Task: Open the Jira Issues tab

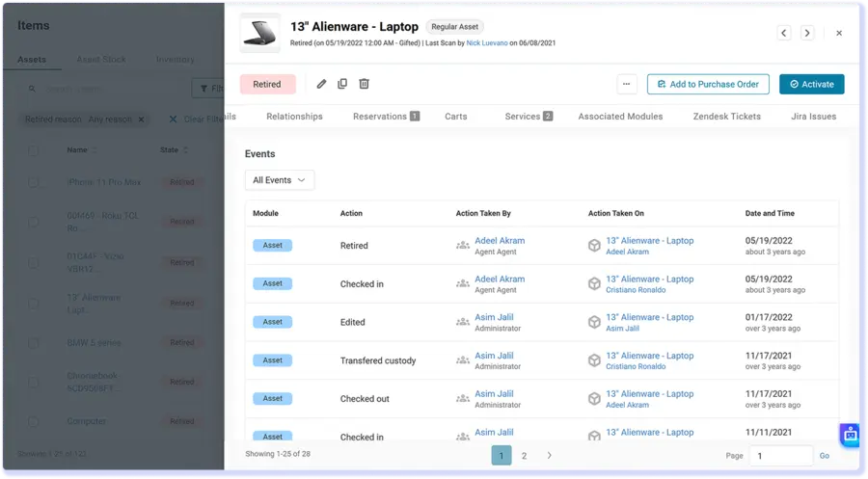Action: click(x=813, y=117)
